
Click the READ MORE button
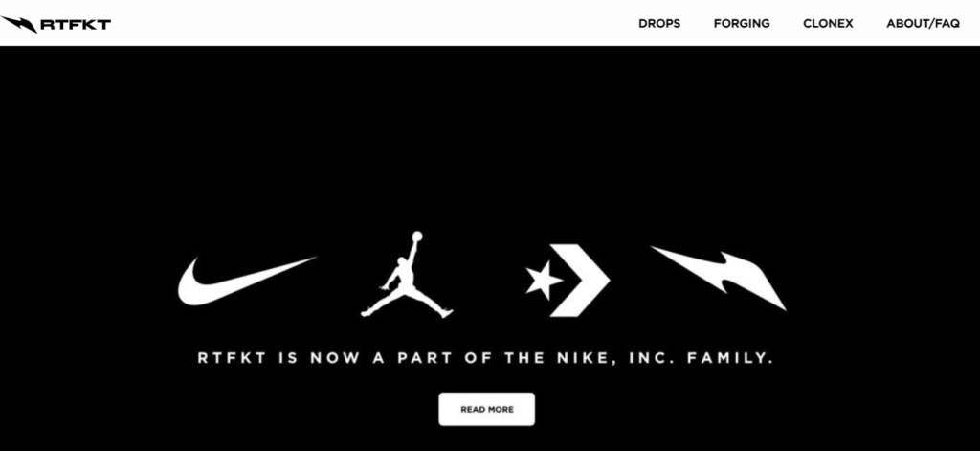tap(487, 409)
